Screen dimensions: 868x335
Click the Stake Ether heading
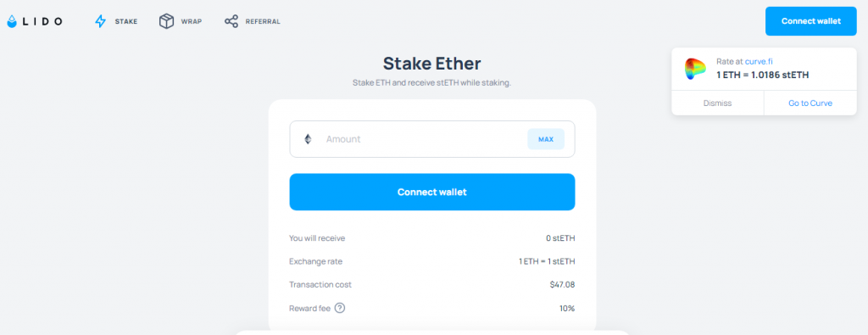click(x=431, y=63)
